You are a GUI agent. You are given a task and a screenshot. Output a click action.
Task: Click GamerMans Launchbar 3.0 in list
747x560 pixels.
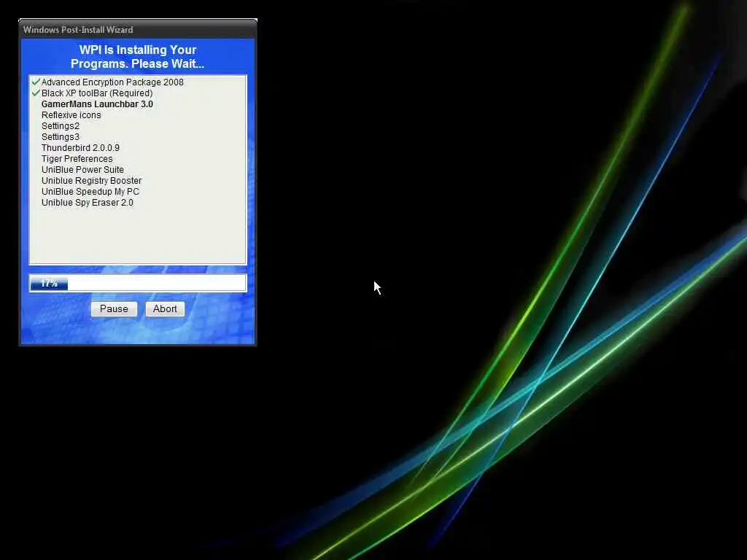click(97, 104)
